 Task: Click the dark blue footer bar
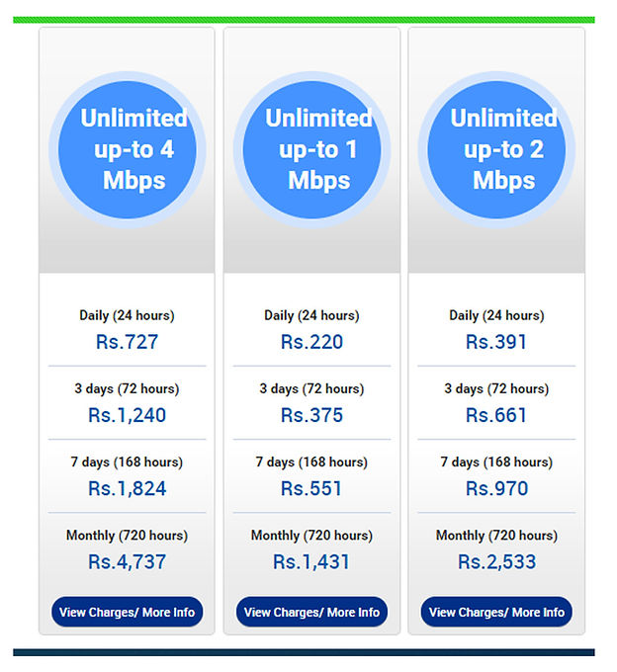pyautogui.click(x=304, y=652)
